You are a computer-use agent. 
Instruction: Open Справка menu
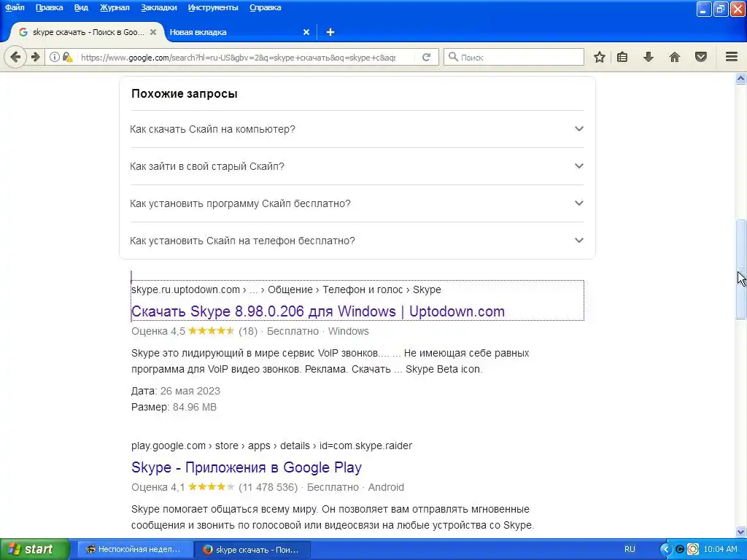pyautogui.click(x=265, y=7)
